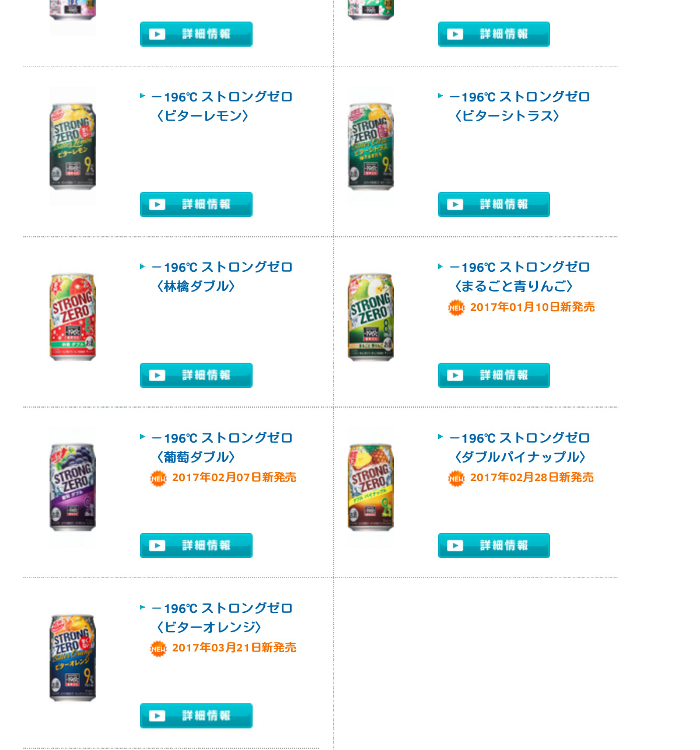
Task: Open the ビターオレンジ product title link
Action: (222, 618)
